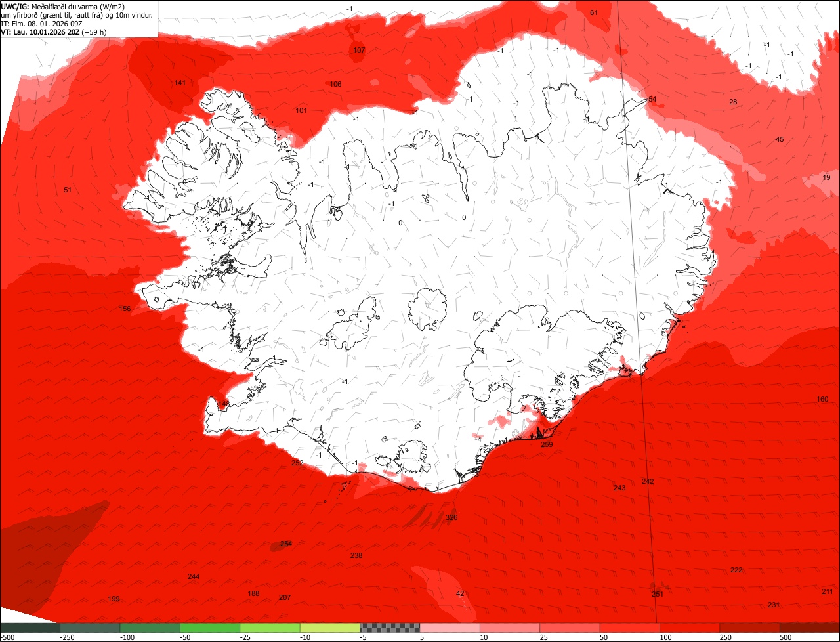Click the map value -4
Viewport: 840px width, 642px height.
click(x=478, y=439)
